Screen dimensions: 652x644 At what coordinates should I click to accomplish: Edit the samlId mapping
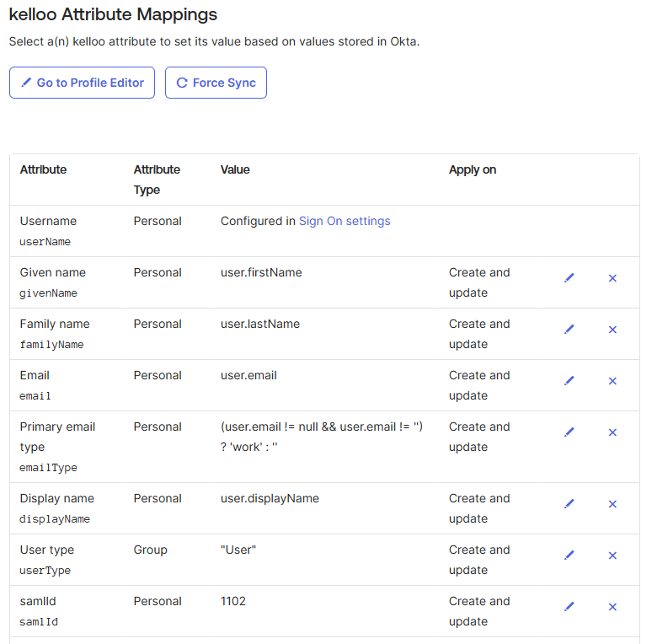pos(569,607)
